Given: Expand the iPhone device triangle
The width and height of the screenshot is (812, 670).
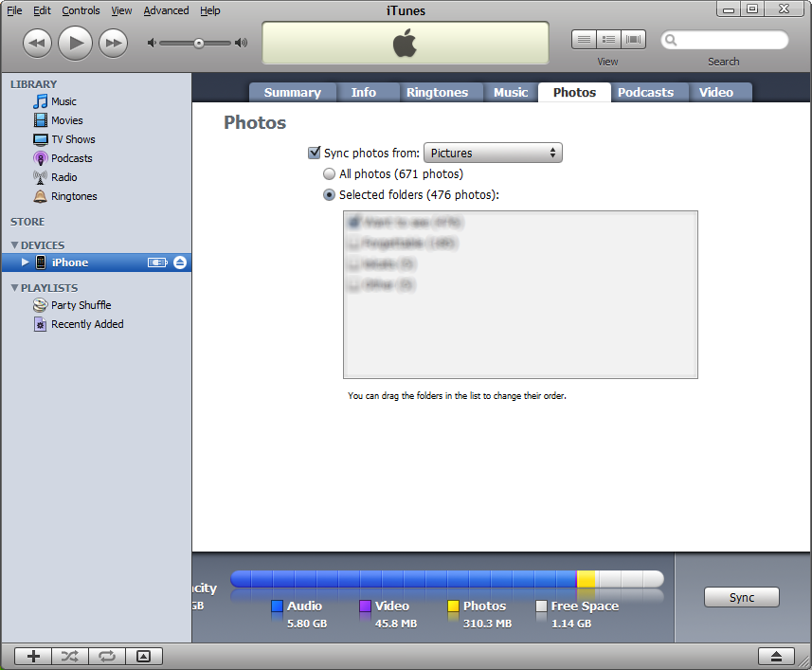Looking at the screenshot, I should [25, 262].
